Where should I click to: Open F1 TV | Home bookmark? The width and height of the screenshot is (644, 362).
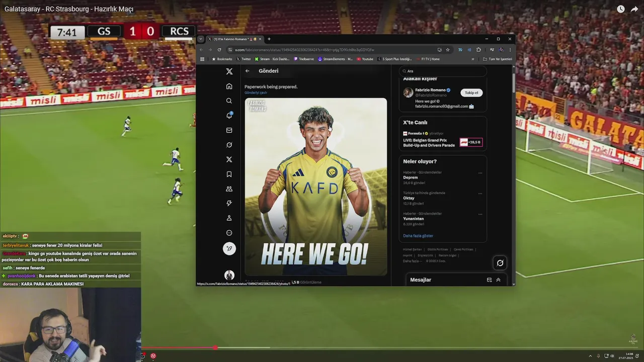[x=428, y=59]
